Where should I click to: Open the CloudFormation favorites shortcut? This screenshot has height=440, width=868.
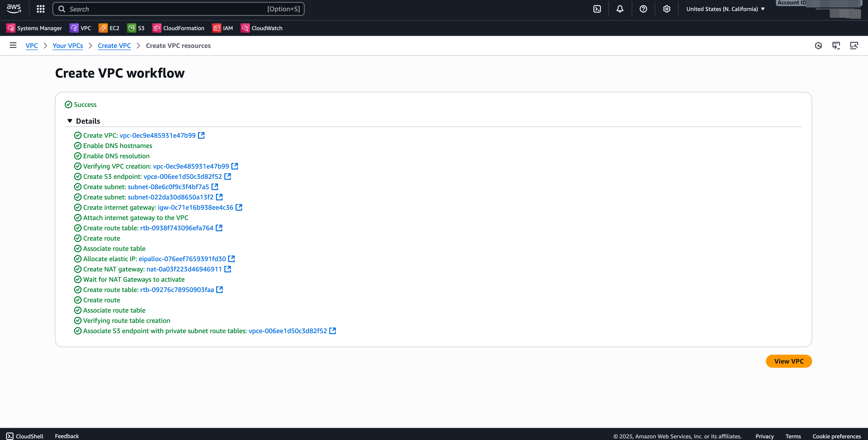click(x=178, y=28)
